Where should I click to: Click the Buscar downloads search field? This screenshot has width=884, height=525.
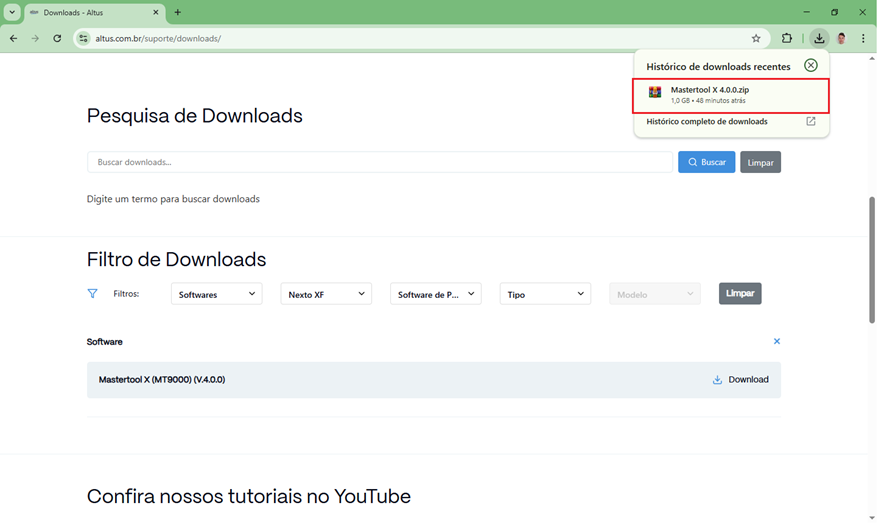tap(380, 162)
